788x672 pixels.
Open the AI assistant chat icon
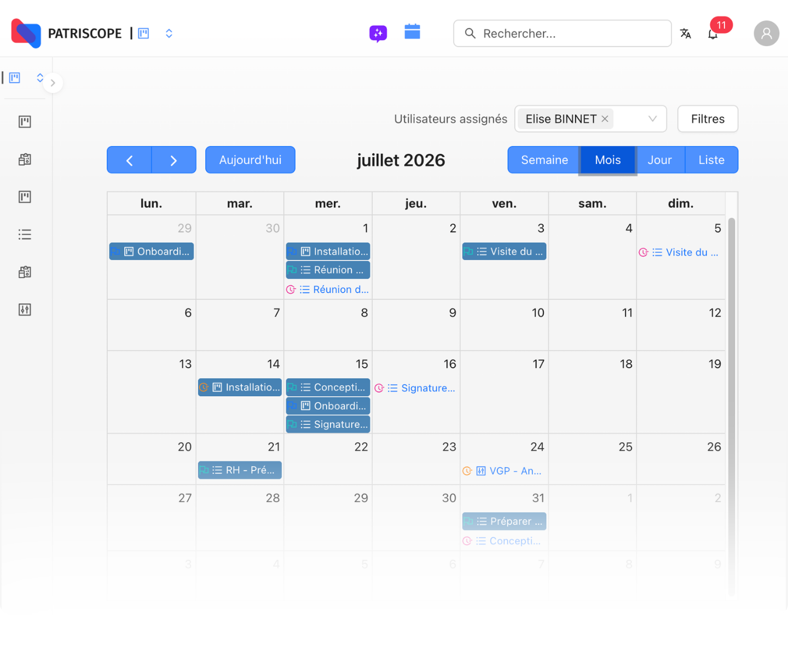click(x=378, y=33)
